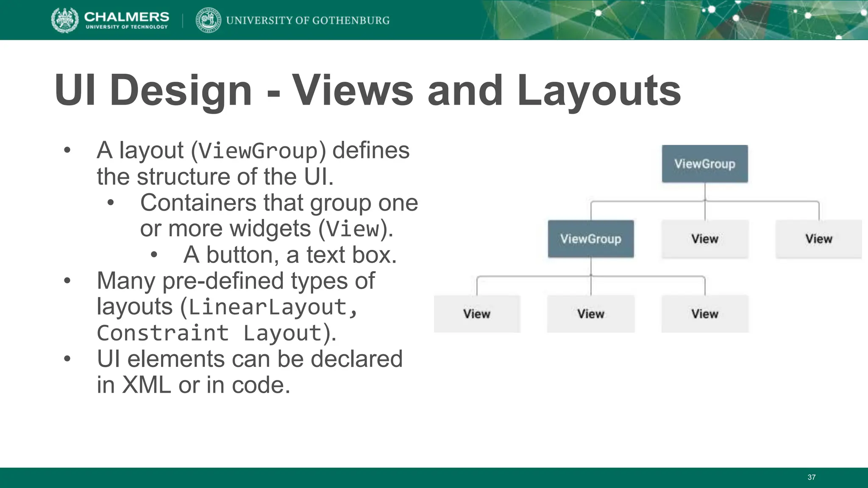Click the text 'Containers that group one'
Image resolution: width=868 pixels, height=488 pixels.
click(x=279, y=202)
